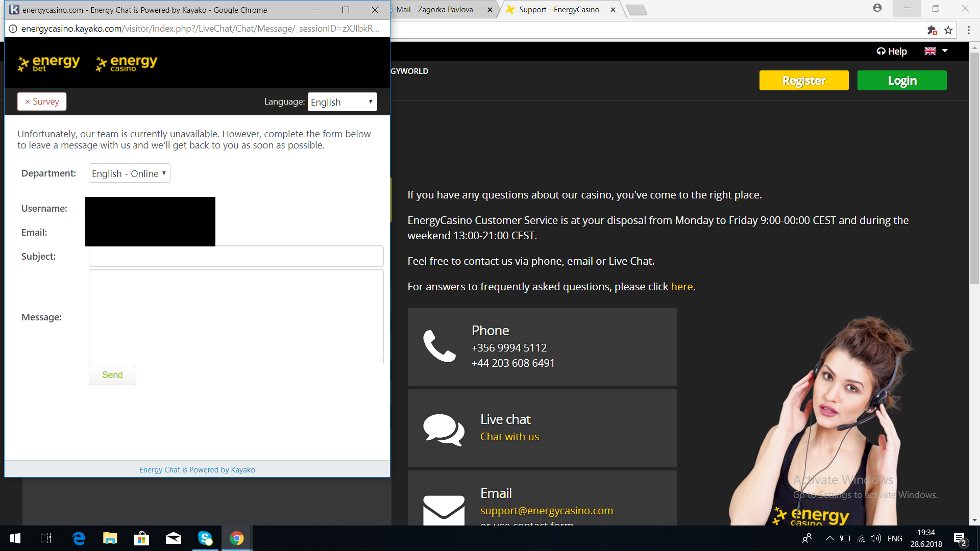Open the volume control in system tray
This screenshot has height=551, width=980.
pyautogui.click(x=876, y=538)
